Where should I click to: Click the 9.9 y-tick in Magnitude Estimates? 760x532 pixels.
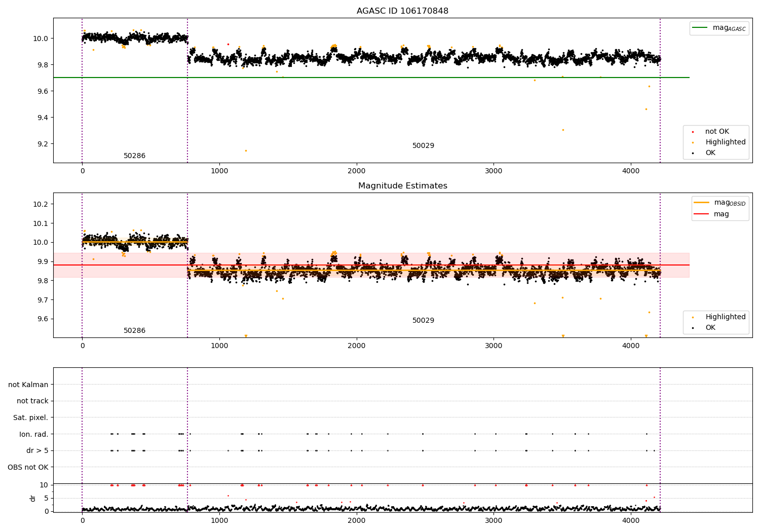(43, 261)
